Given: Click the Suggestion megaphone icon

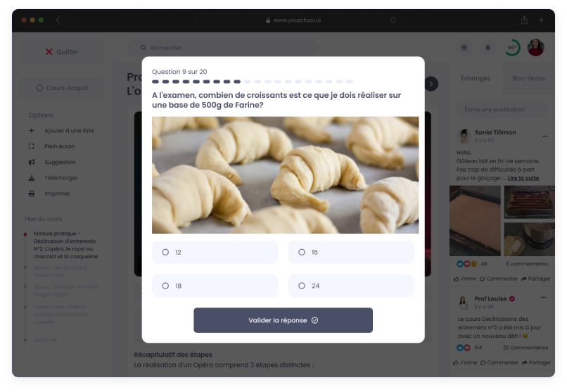Looking at the screenshot, I should (x=32, y=162).
